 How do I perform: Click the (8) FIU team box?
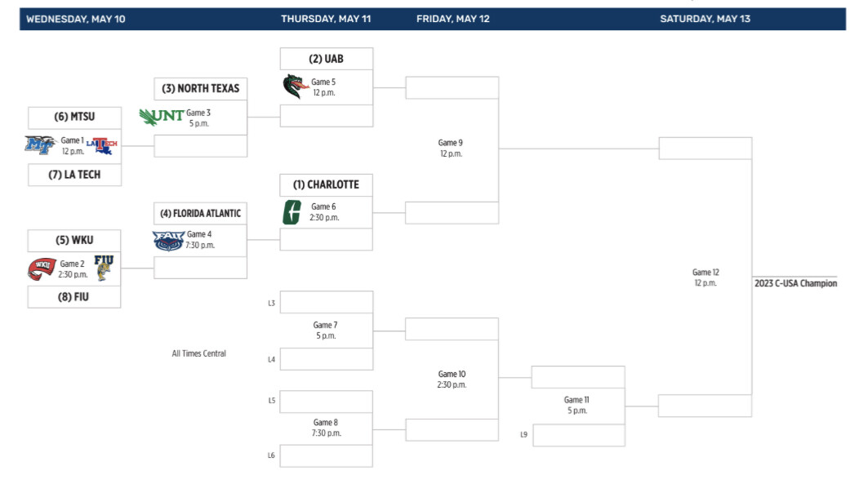[x=74, y=297]
